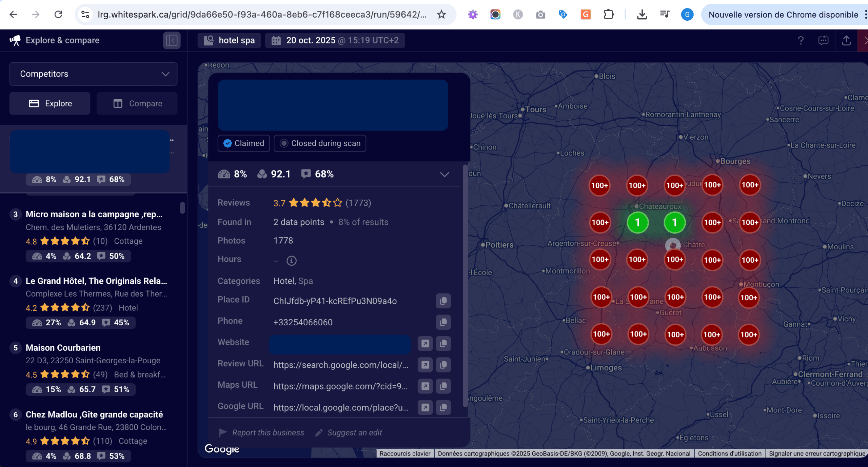This screenshot has width=868, height=467.
Task: Switch to the Compare tab
Action: point(137,103)
